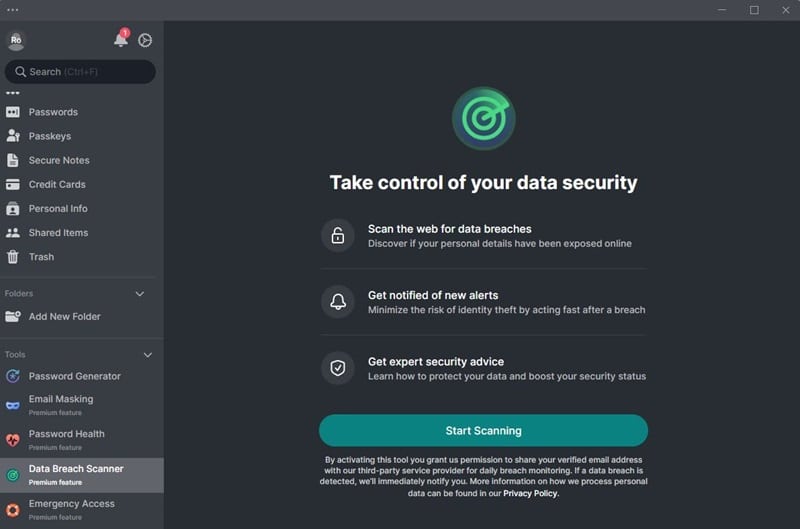
Task: Focus the Search input field
Action: point(80,71)
